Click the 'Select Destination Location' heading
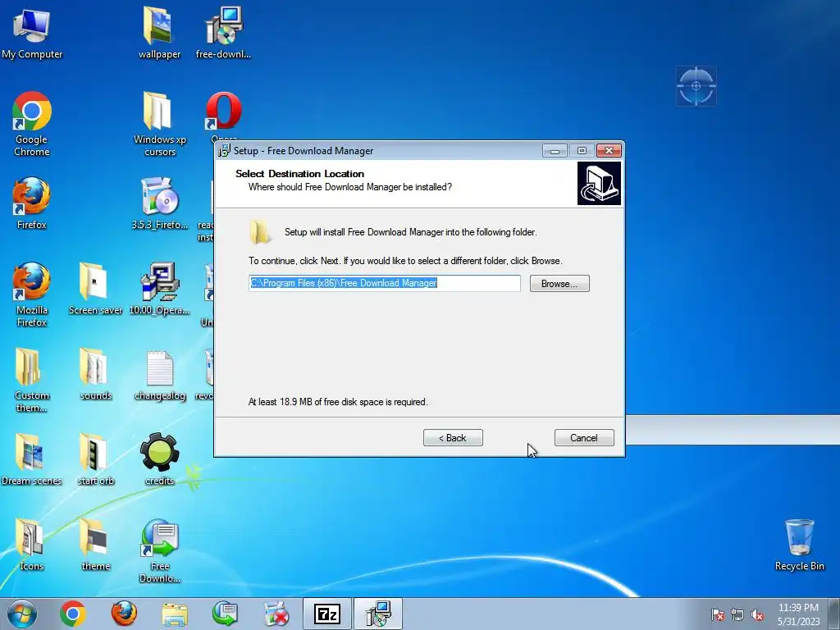 point(299,174)
